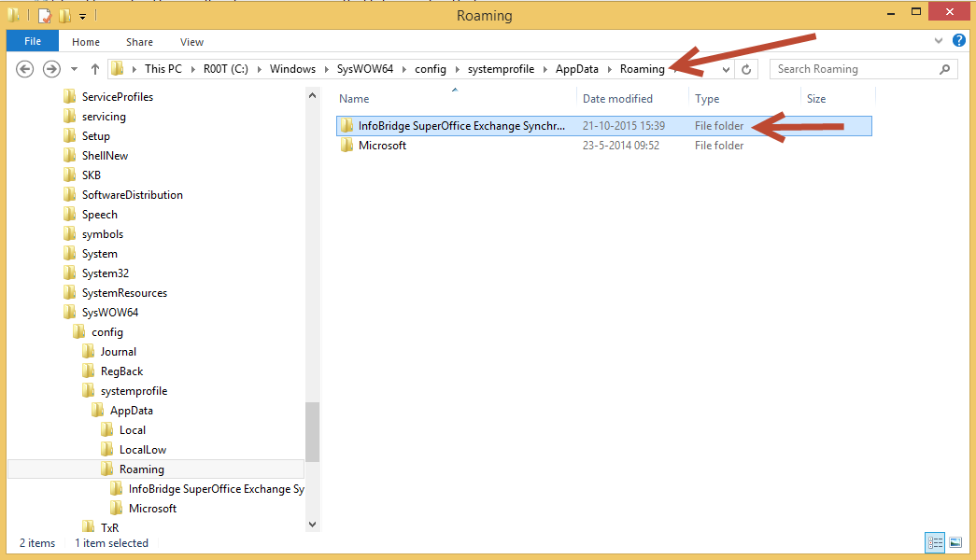
Task: Expand the breadcrumb arrow after Windows
Action: point(326,69)
